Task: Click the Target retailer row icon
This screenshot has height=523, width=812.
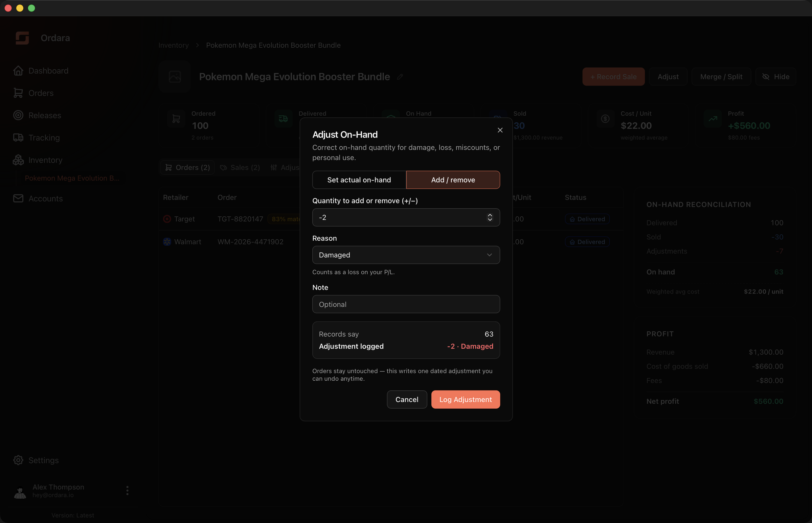Action: 167,219
